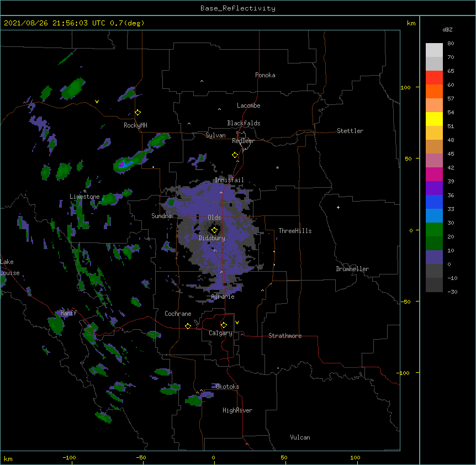
Task: Click the white plus marker east of ThreeHills
Action: pos(338,207)
